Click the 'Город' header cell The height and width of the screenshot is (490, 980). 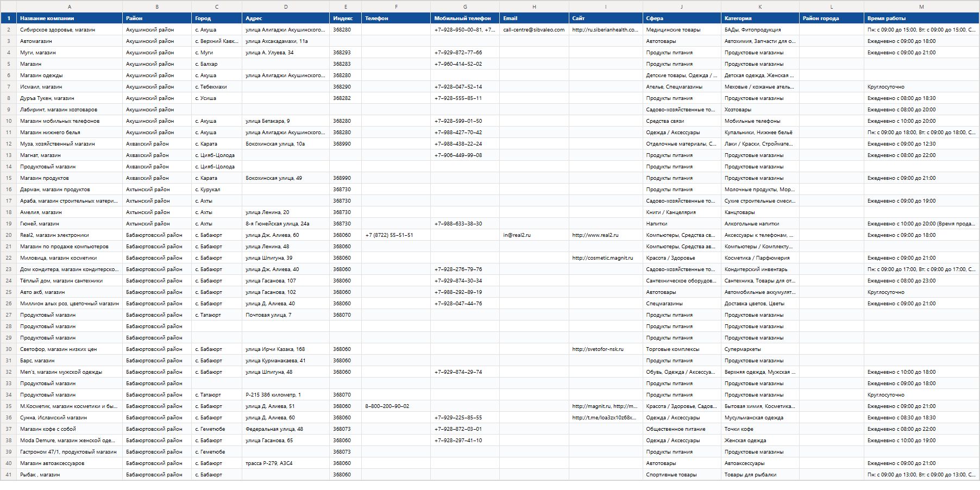pyautogui.click(x=217, y=18)
